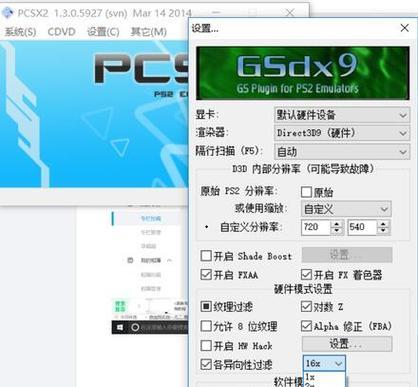Open the 16x anisotropic filtering dropdown
418x387 pixels.
[324, 363]
